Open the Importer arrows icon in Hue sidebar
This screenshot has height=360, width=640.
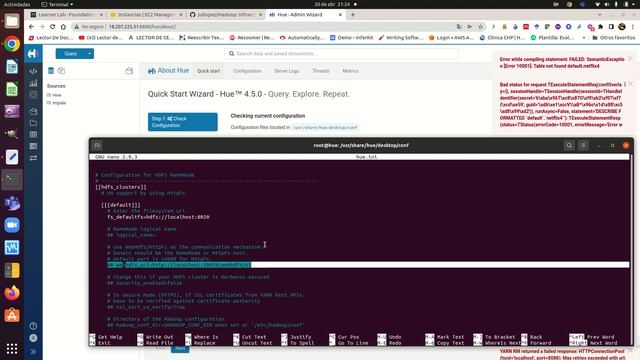coord(33,158)
